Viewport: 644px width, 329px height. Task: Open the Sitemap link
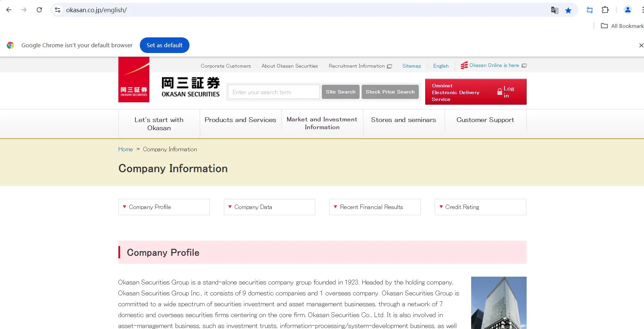coord(412,66)
